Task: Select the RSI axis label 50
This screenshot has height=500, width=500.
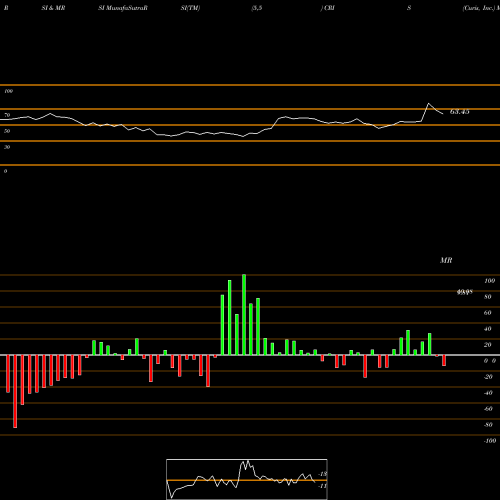Action: pyautogui.click(x=7, y=131)
